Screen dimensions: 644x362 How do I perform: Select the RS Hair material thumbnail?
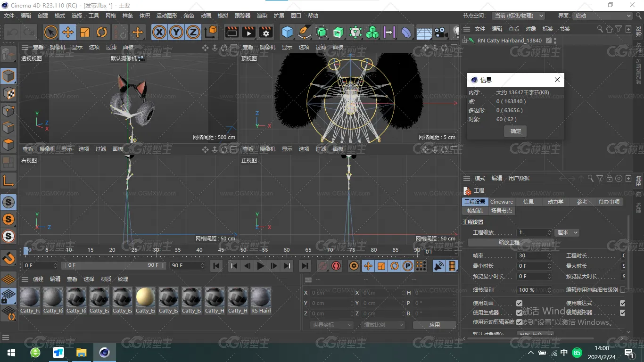coord(261,300)
